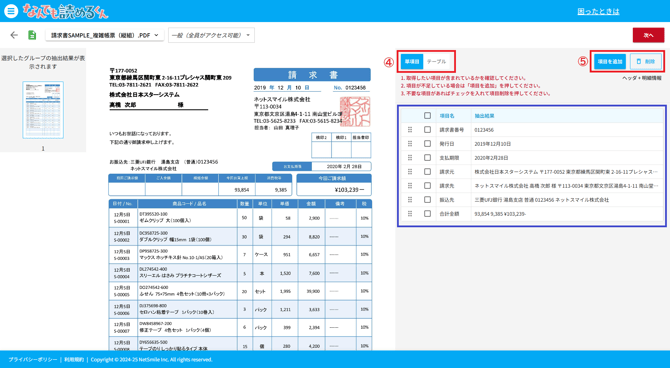Viewport: 670px width, 368px height.
Task: Click the red 次へ button
Action: 648,35
